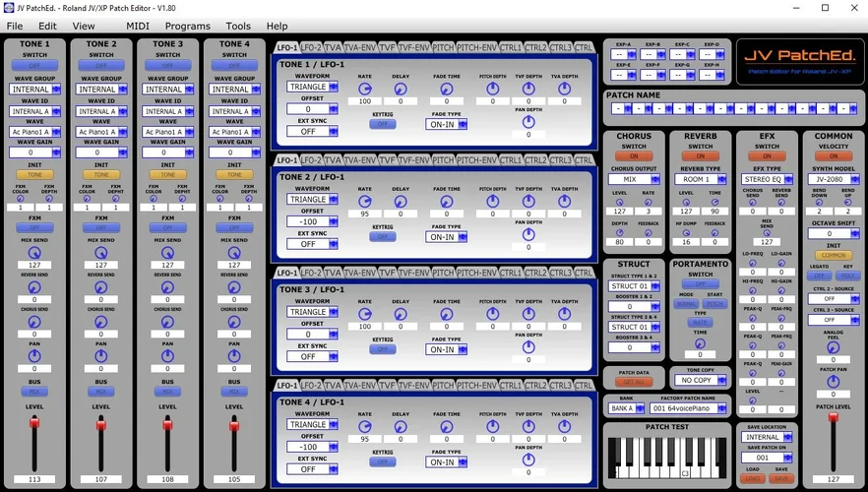Click the Portamento Time knob

click(x=700, y=342)
